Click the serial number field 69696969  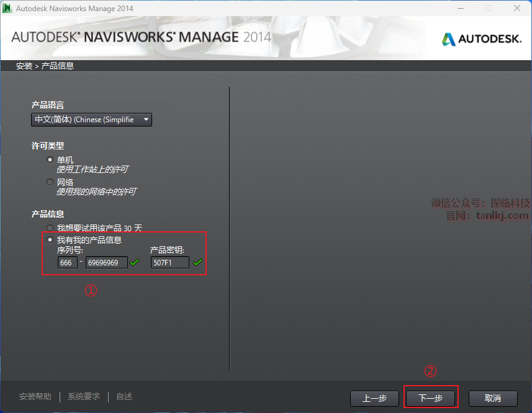tap(107, 262)
